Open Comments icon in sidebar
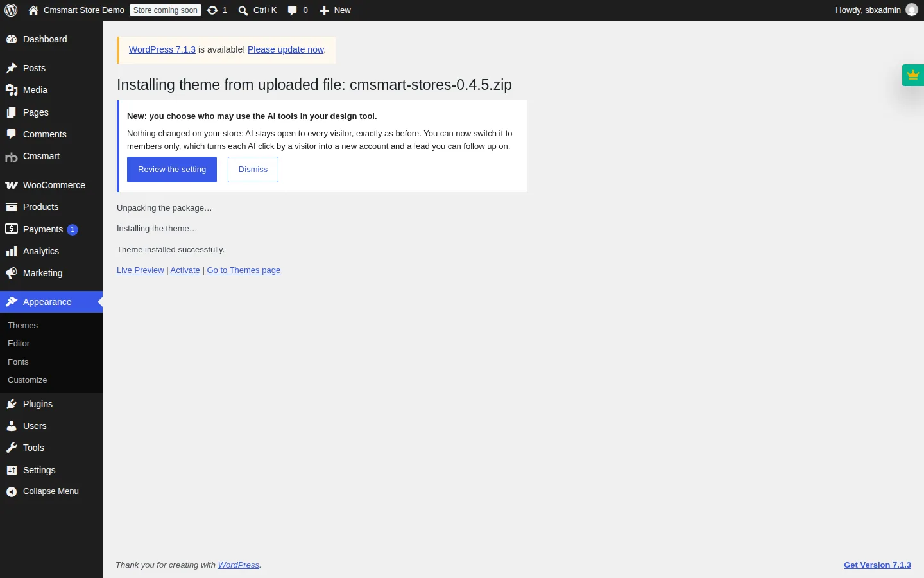Image resolution: width=924 pixels, height=578 pixels. pyautogui.click(x=12, y=134)
